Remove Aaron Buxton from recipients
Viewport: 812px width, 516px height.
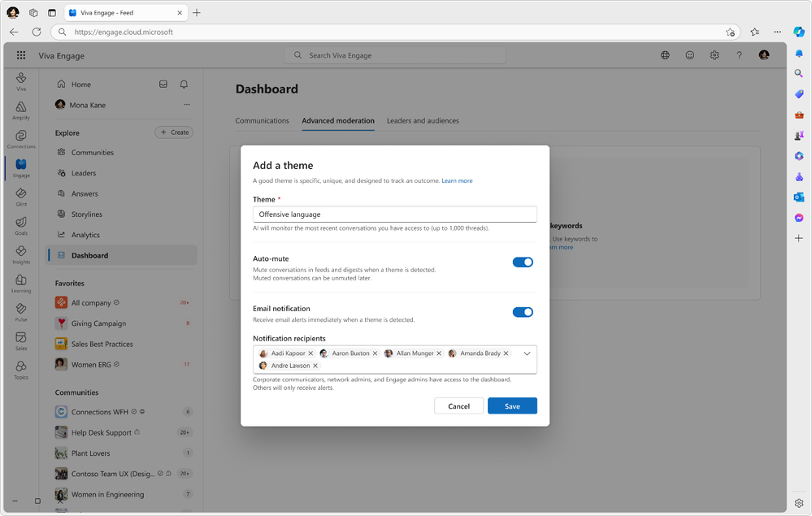coord(375,353)
